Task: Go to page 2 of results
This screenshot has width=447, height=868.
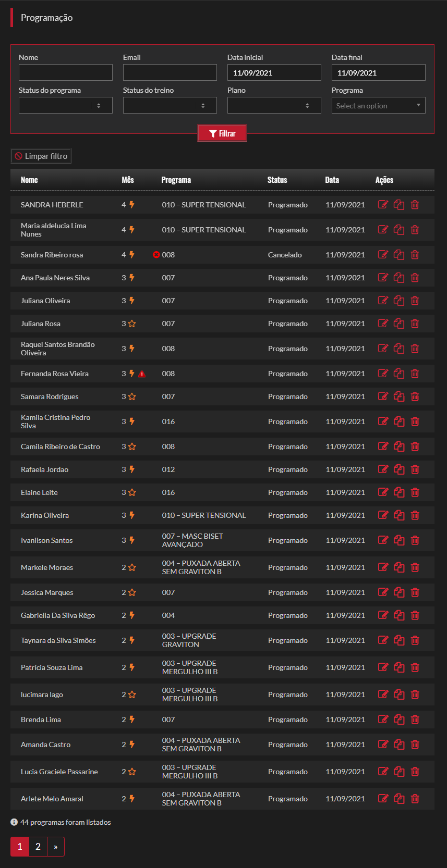Action: [38, 847]
